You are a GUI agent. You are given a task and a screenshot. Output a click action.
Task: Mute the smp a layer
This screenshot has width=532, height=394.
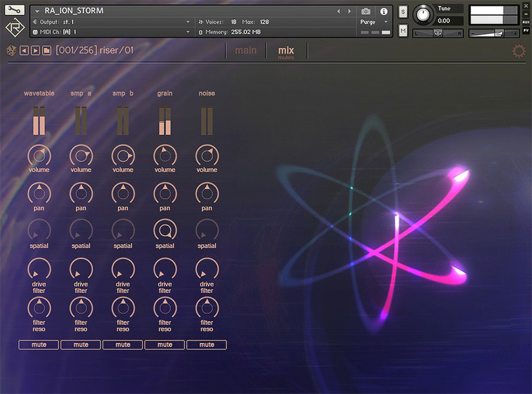pos(81,345)
